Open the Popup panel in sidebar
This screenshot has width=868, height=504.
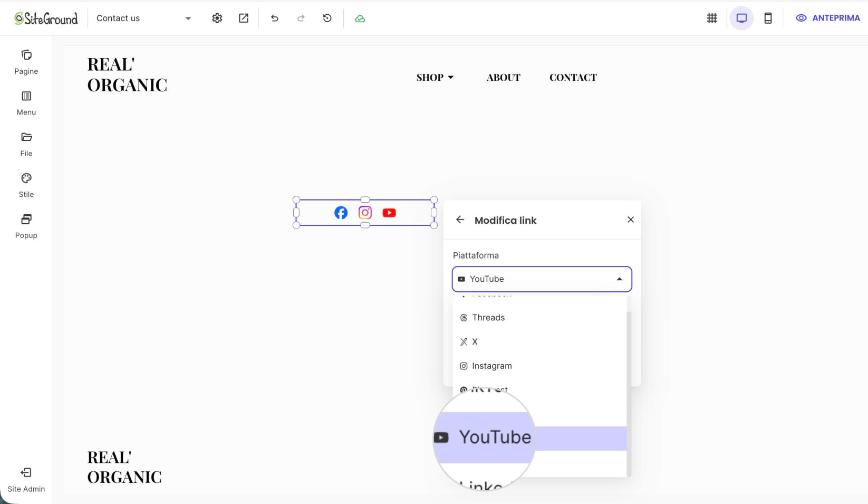pos(26,227)
